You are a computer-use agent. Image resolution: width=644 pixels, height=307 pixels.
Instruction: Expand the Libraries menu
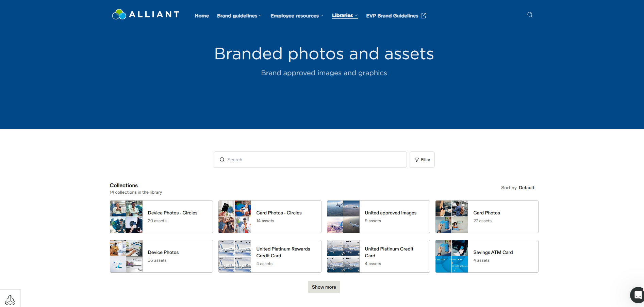click(x=345, y=16)
